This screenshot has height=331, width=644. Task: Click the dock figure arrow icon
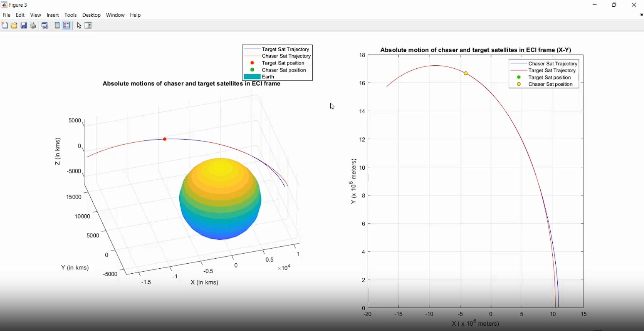point(641,15)
